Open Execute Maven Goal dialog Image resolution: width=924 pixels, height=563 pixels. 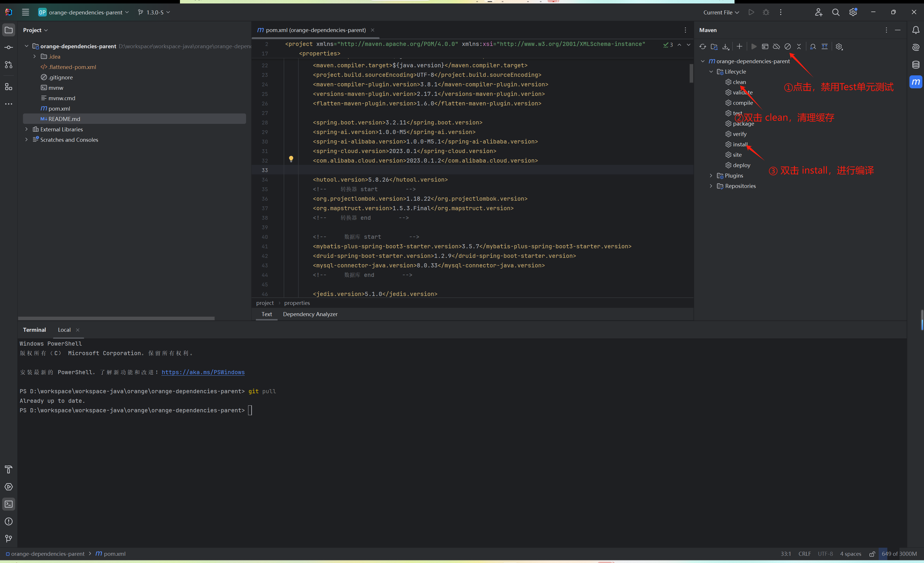[765, 46]
